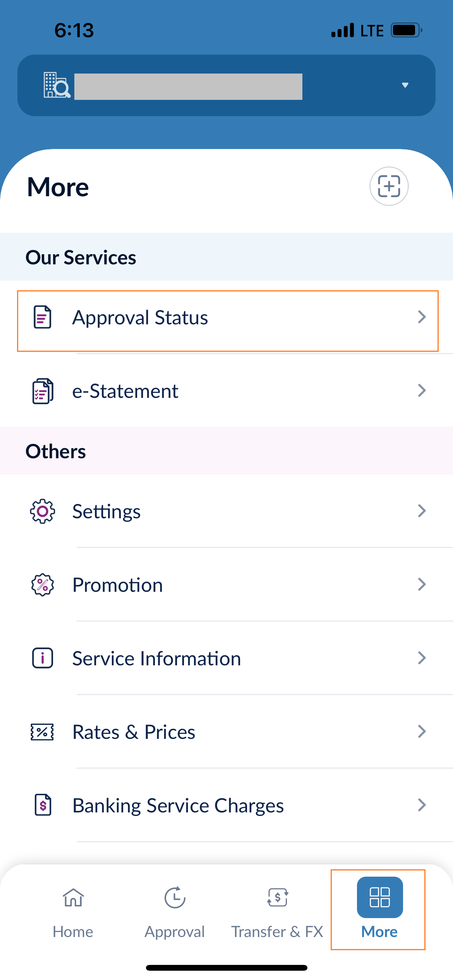Tap the Approval Status document icon
The width and height of the screenshot is (453, 980).
43,317
